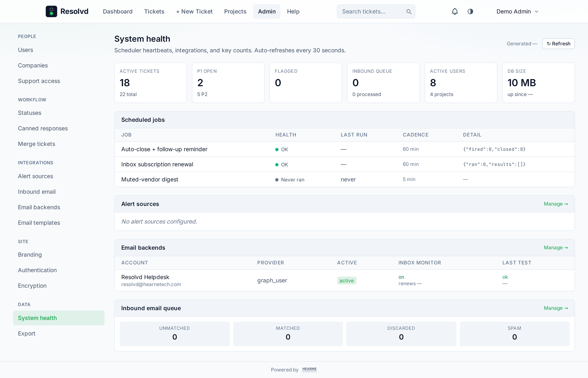Click the Discarded queue tile
The height and width of the screenshot is (378, 588).
[401, 334]
